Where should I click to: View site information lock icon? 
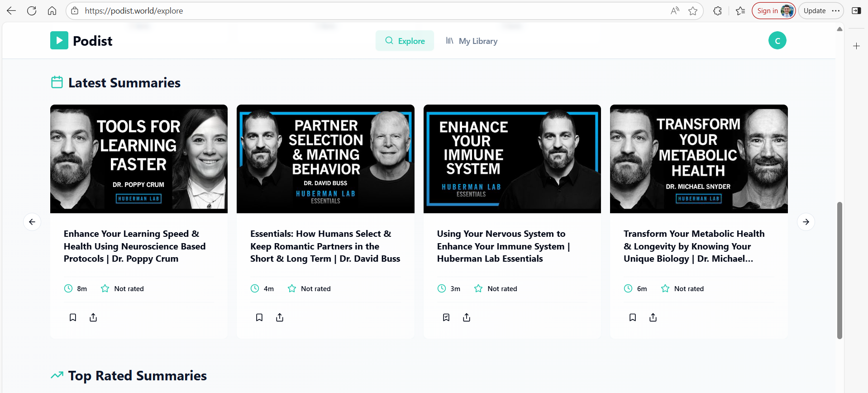click(x=75, y=11)
